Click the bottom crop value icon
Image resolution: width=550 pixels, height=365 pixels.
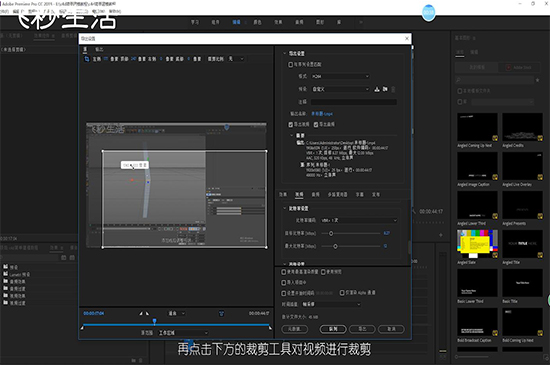[188, 59]
